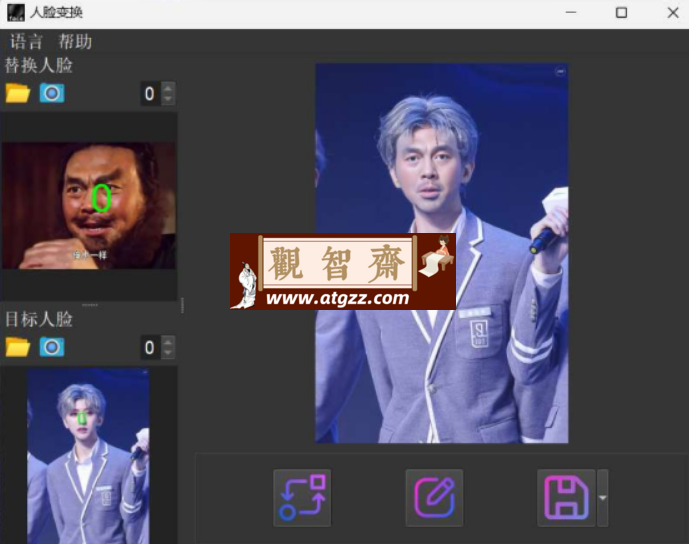Screen dimensions: 689x544
Task: Increase the 替换人脸 face index spinner
Action: click(x=168, y=87)
